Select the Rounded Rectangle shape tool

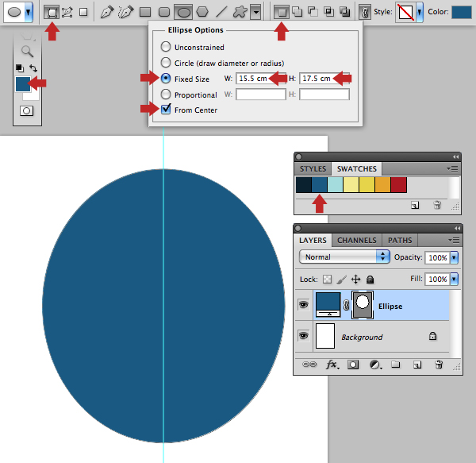tap(164, 12)
